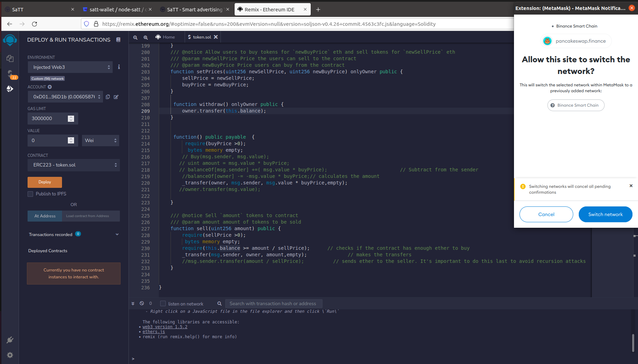Close the token.sol editor tab
This screenshot has width=638, height=364.
tap(216, 37)
